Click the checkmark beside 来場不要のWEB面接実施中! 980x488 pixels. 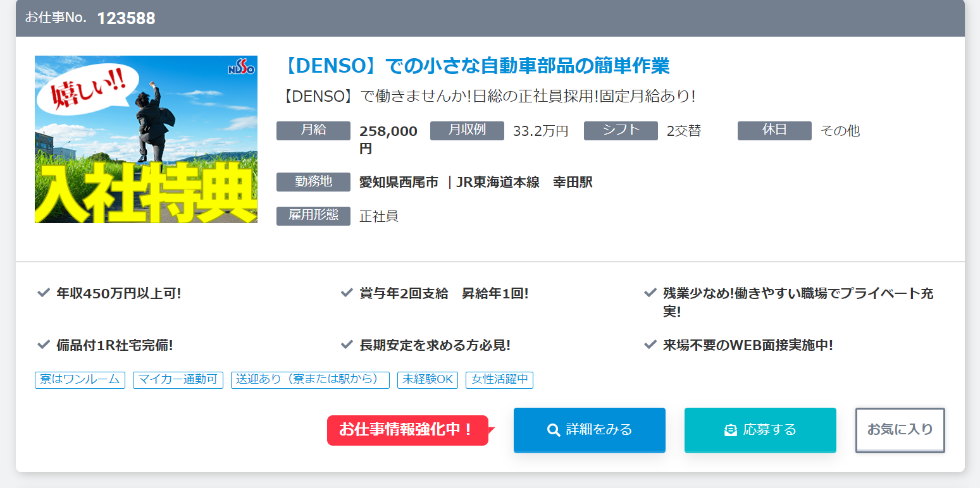pyautogui.click(x=650, y=345)
